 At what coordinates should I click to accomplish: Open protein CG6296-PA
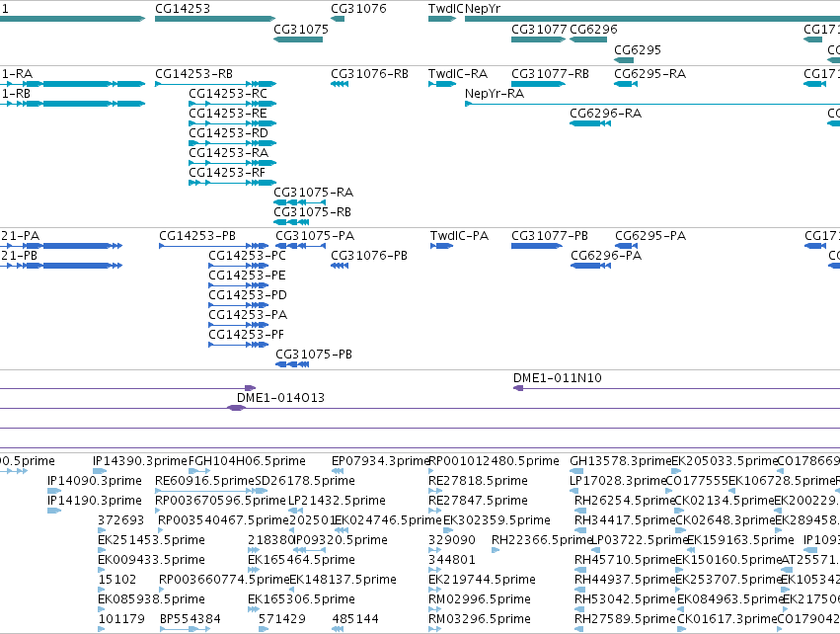(606, 256)
